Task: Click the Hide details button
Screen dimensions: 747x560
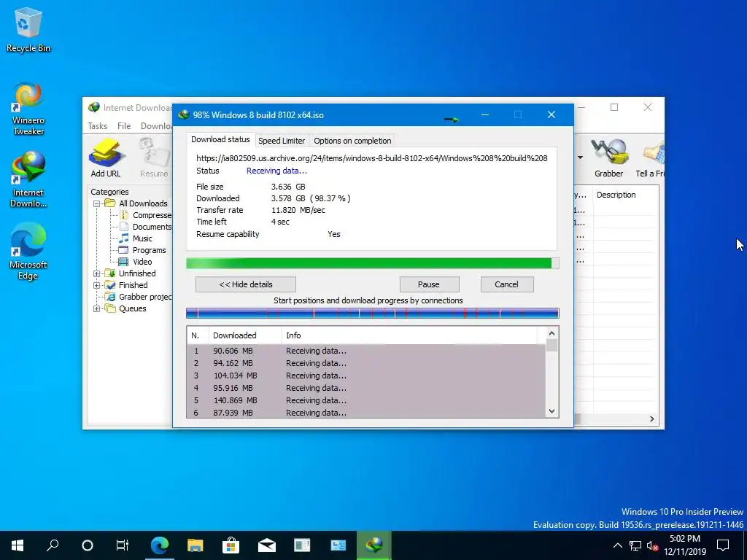Action: [x=245, y=284]
